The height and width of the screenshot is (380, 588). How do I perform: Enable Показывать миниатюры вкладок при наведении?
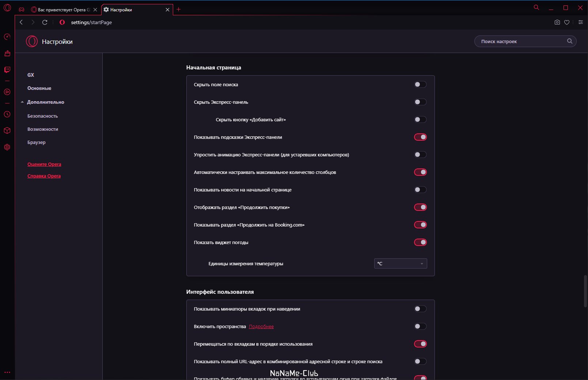tap(420, 309)
